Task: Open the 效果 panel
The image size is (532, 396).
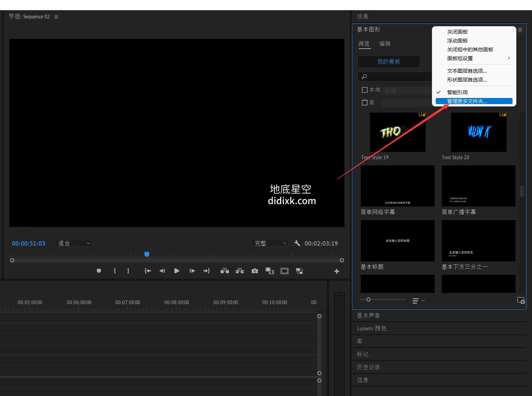Action: [363, 16]
